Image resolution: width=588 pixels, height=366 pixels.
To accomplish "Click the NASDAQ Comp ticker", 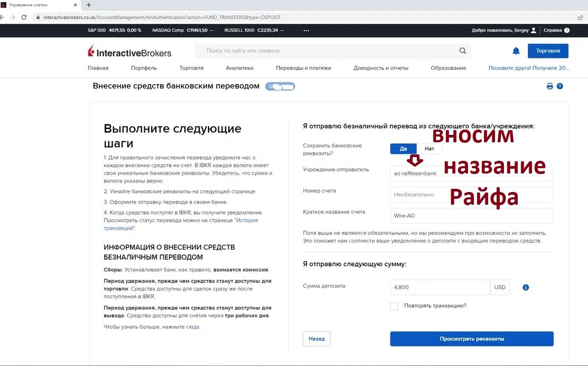I will [183, 30].
